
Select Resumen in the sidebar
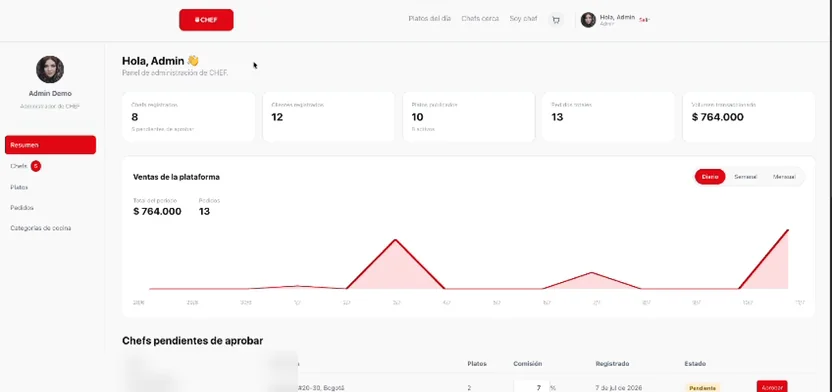point(50,145)
